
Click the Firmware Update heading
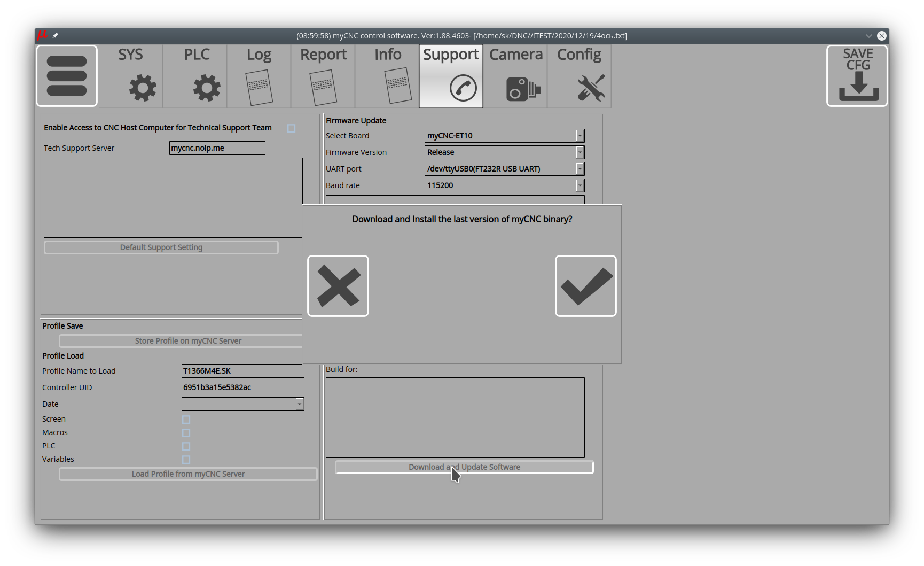356,121
